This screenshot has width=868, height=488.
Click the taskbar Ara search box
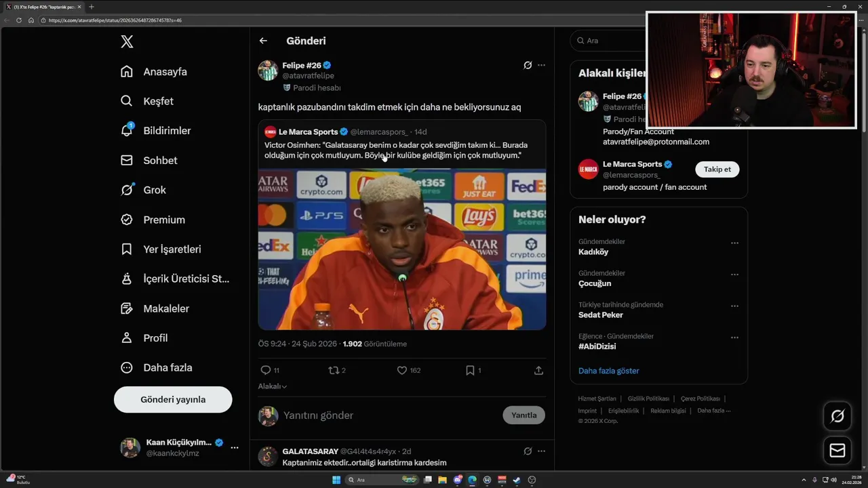click(x=382, y=480)
